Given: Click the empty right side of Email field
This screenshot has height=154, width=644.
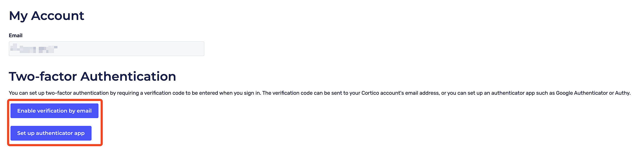Looking at the screenshot, I should [x=164, y=49].
